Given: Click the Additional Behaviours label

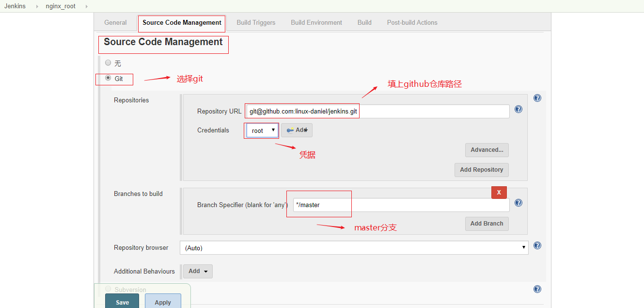Looking at the screenshot, I should [x=144, y=271].
